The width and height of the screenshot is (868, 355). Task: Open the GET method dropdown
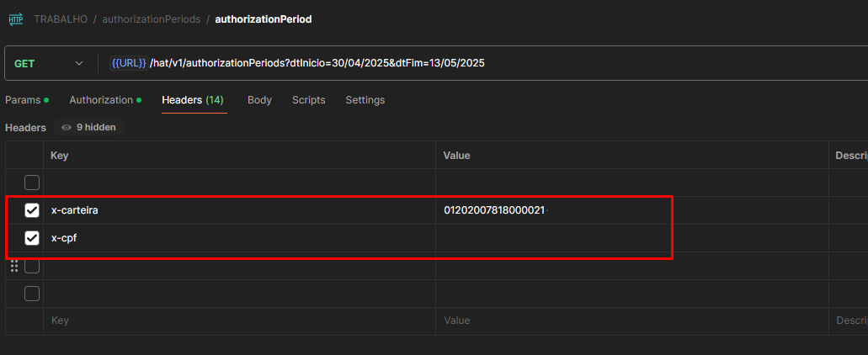pos(51,63)
